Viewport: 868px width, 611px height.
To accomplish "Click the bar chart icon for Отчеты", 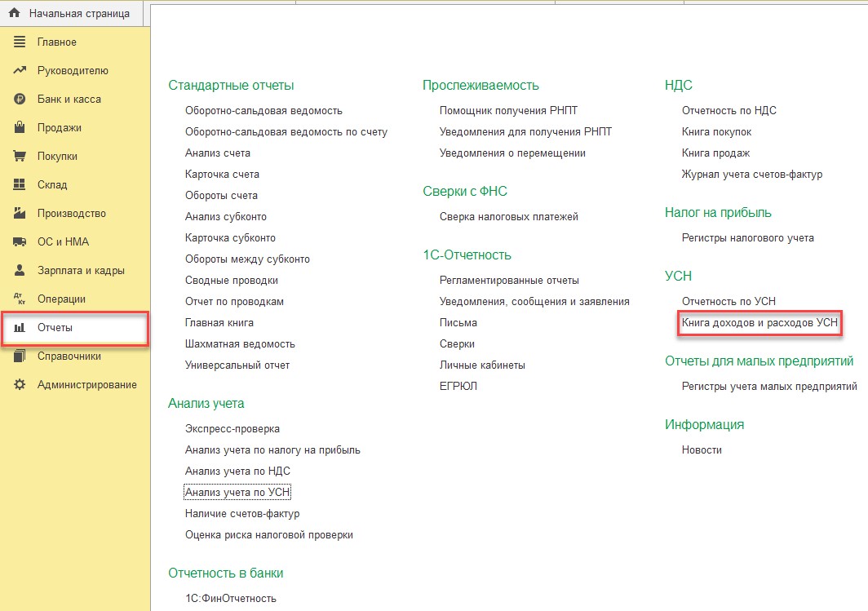I will (x=20, y=328).
